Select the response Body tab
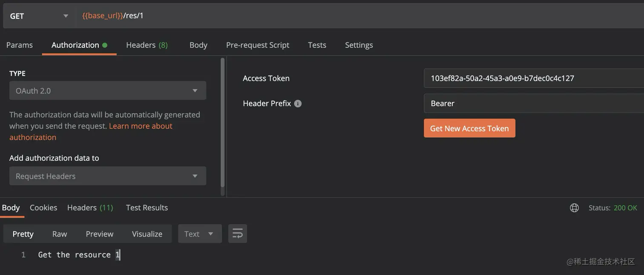Viewport: 644px width, 275px height. (x=11, y=208)
